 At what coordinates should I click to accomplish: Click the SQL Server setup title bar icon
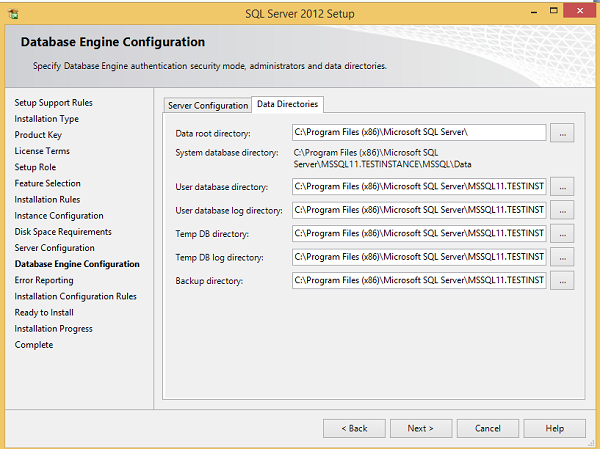pos(11,12)
